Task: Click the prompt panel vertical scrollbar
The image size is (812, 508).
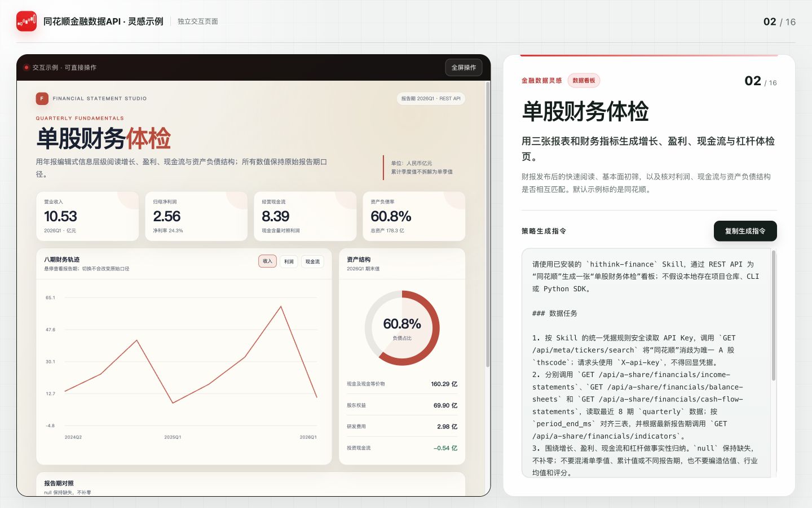Action: pos(774,316)
